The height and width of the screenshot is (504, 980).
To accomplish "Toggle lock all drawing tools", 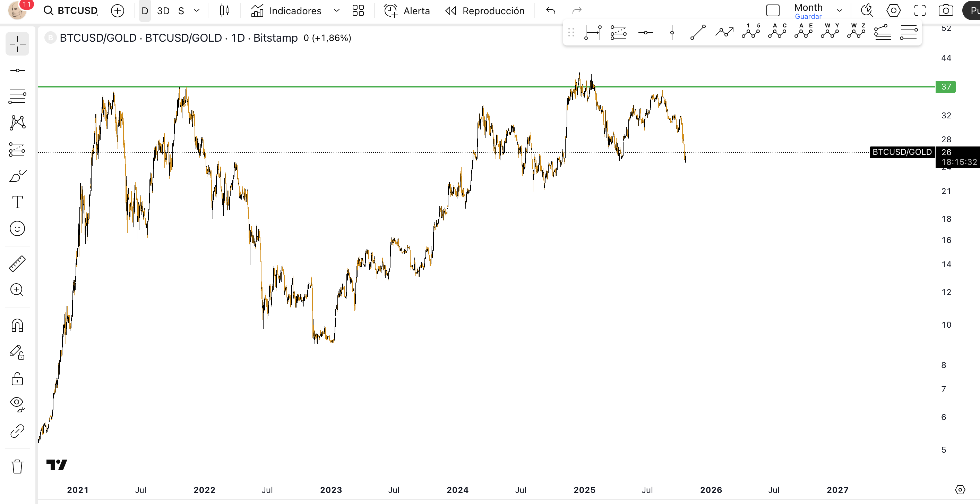I will pyautogui.click(x=17, y=379).
